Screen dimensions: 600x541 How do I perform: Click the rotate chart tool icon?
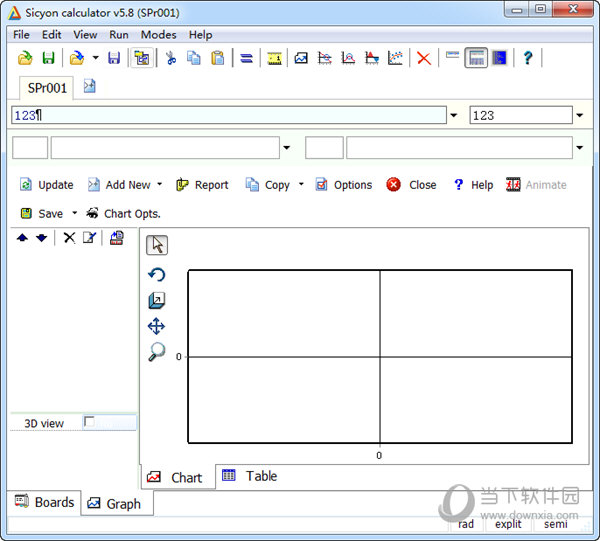(x=157, y=274)
